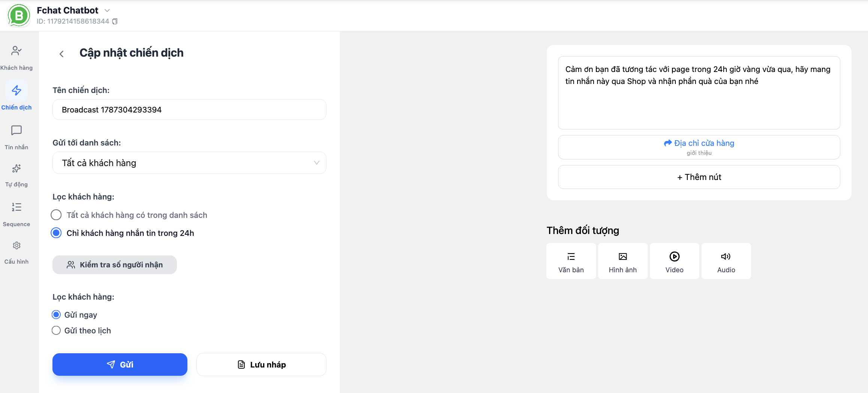This screenshot has width=868, height=393.
Task: Add a Văn bản text object
Action: click(571, 261)
